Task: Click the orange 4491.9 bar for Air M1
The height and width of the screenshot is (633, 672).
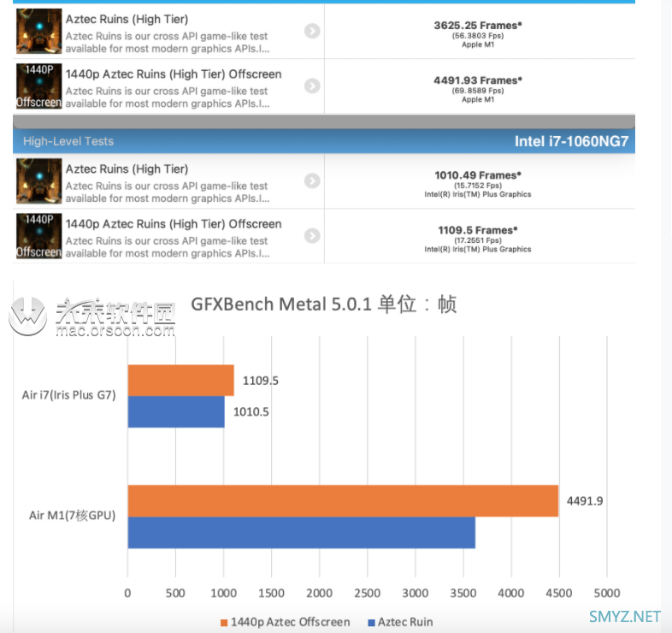Action: (343, 501)
